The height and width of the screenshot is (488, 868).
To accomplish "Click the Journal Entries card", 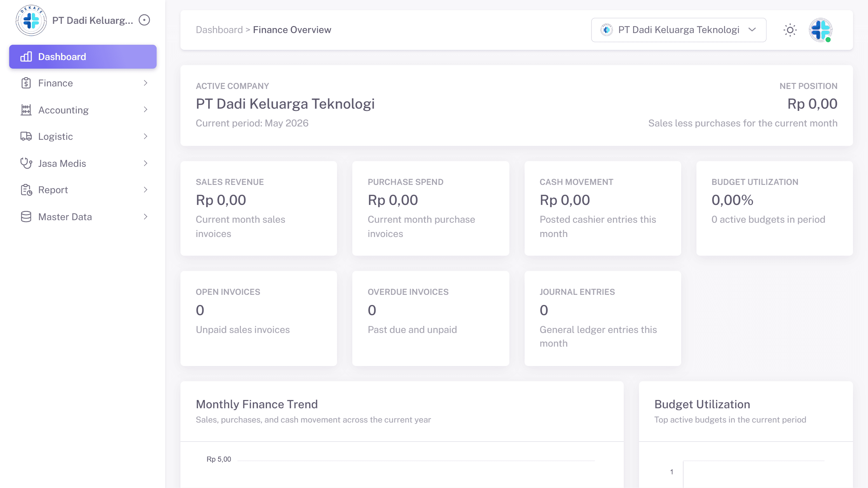I will click(602, 318).
